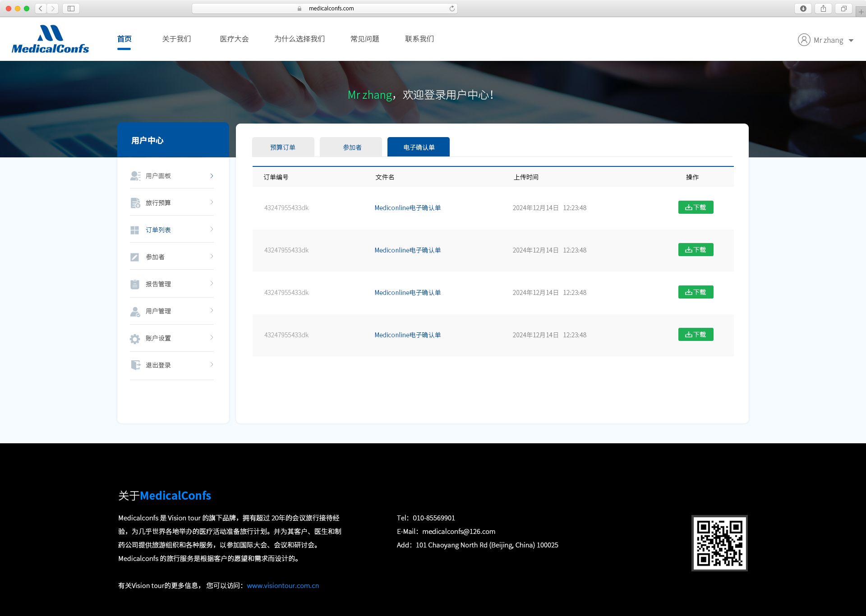866x616 pixels.
Task: Open the 联系我们 navigation item
Action: (x=420, y=39)
